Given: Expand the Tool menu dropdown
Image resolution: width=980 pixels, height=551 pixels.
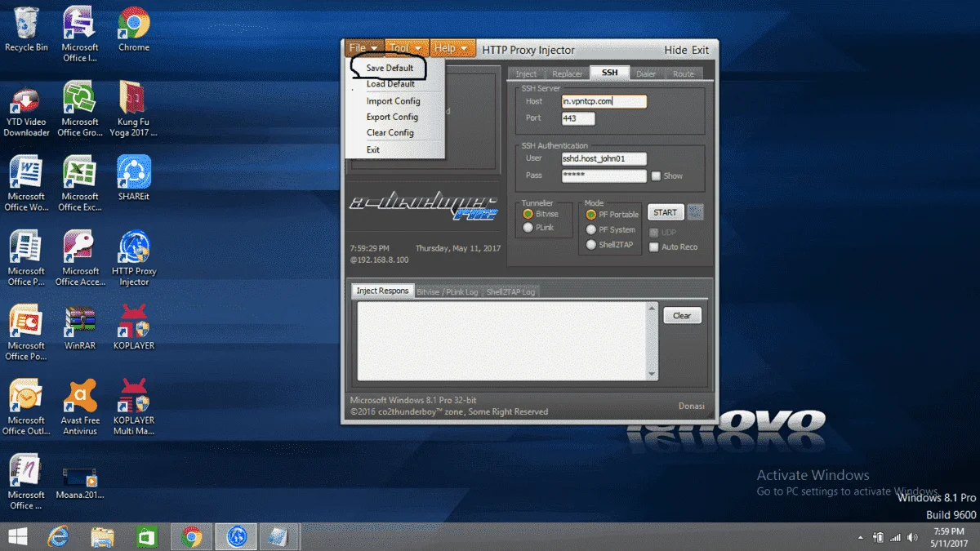Looking at the screenshot, I should click(x=406, y=48).
